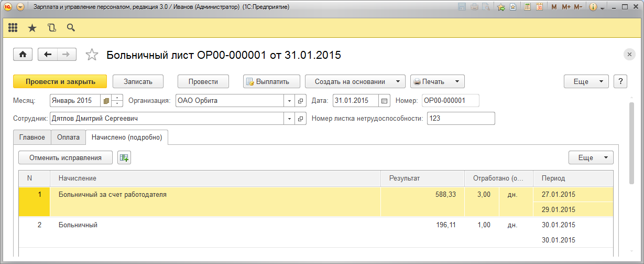Open the main menu dropdown at the top-left
Image resolution: width=644 pixels, height=264 pixels.
[x=20, y=7]
